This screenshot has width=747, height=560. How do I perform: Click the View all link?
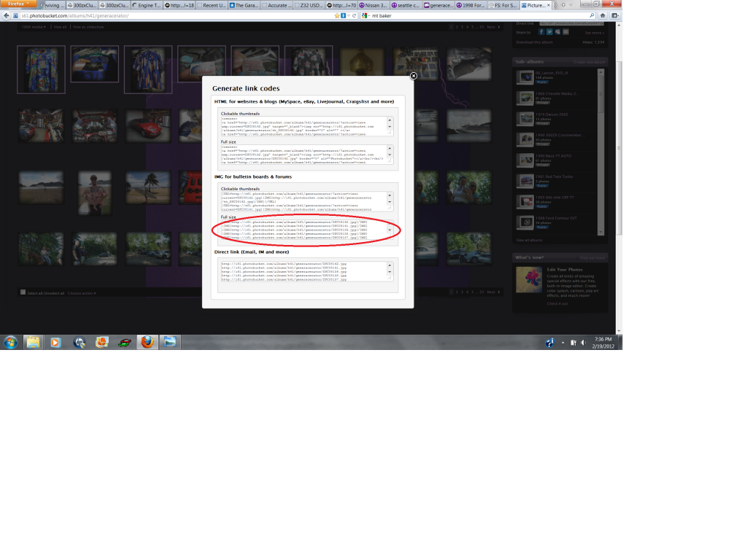[x=60, y=27]
